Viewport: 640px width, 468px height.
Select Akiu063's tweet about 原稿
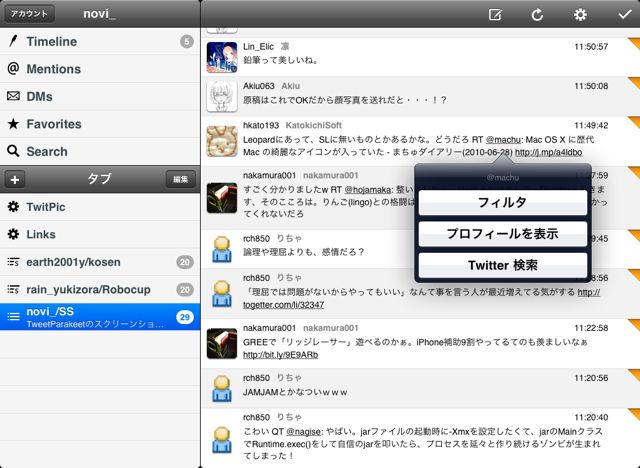point(420,96)
